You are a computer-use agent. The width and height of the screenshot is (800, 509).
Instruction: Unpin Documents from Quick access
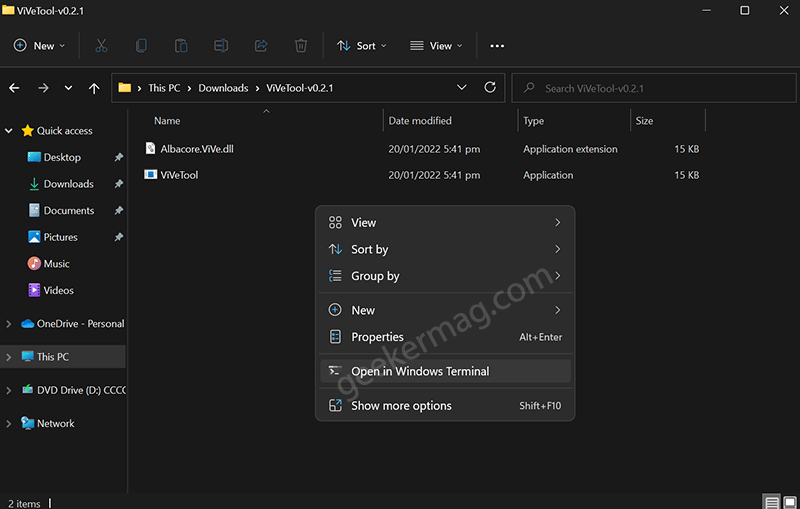119,210
